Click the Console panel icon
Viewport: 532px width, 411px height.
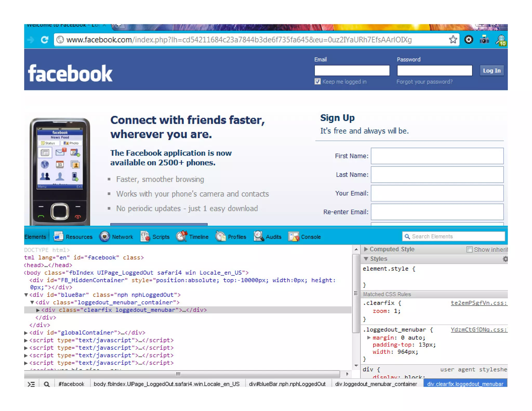(294, 236)
